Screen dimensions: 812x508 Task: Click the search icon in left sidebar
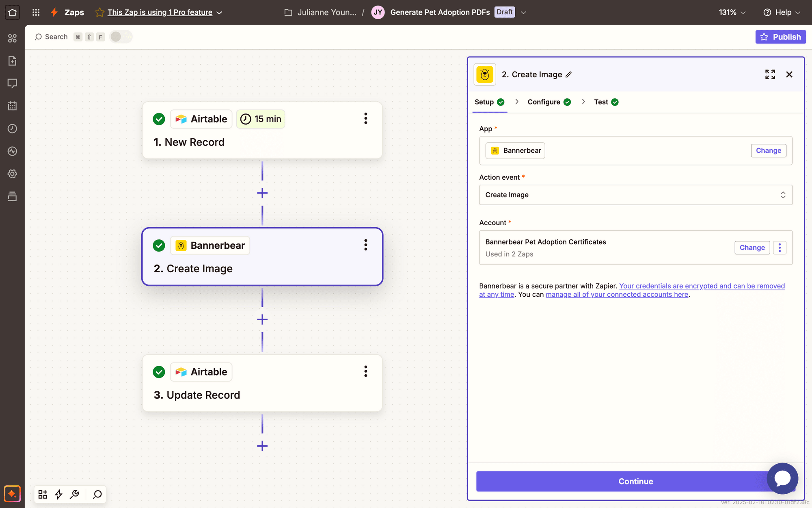97,495
